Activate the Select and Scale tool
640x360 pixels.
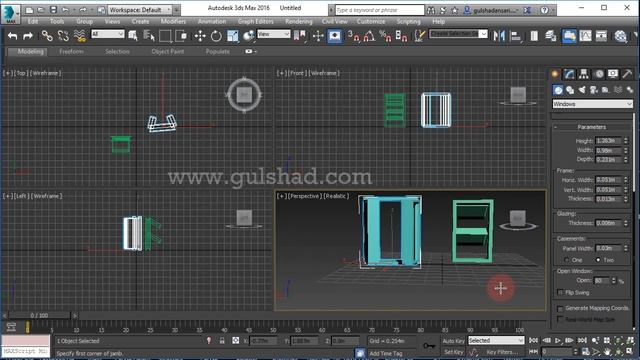click(232, 36)
